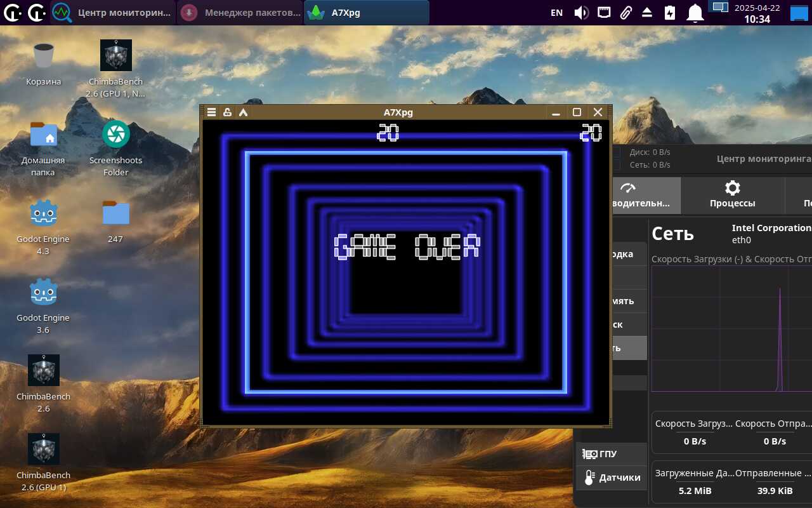This screenshot has height=508, width=812.
Task: Click the GAME OVER text in the game
Action: [x=407, y=246]
